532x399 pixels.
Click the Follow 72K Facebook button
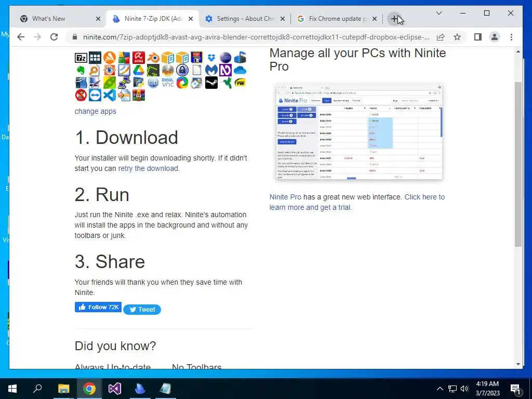click(98, 307)
